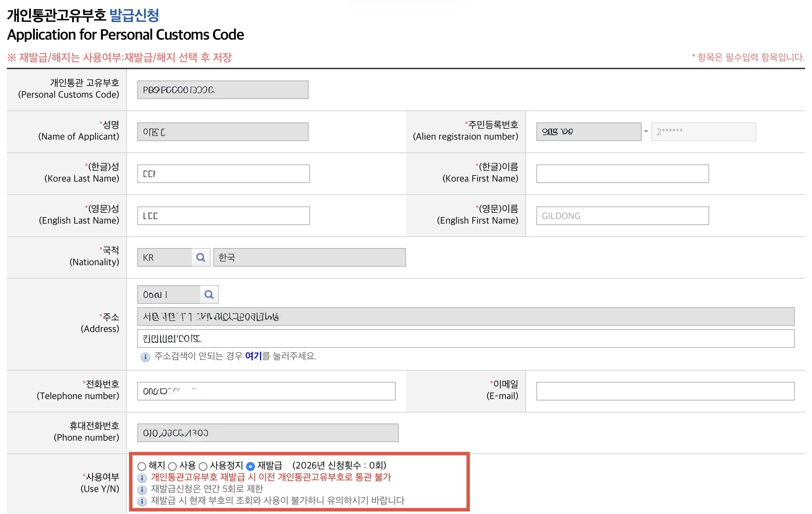Image resolution: width=812 pixels, height=514 pixels.
Task: Click the English First Name GILDONG field
Action: pos(622,216)
